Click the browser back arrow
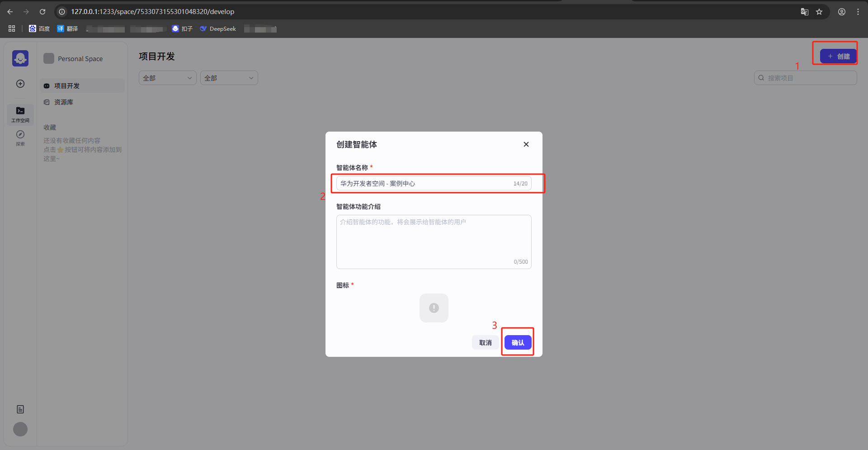Image resolution: width=868 pixels, height=450 pixels. pos(10,12)
